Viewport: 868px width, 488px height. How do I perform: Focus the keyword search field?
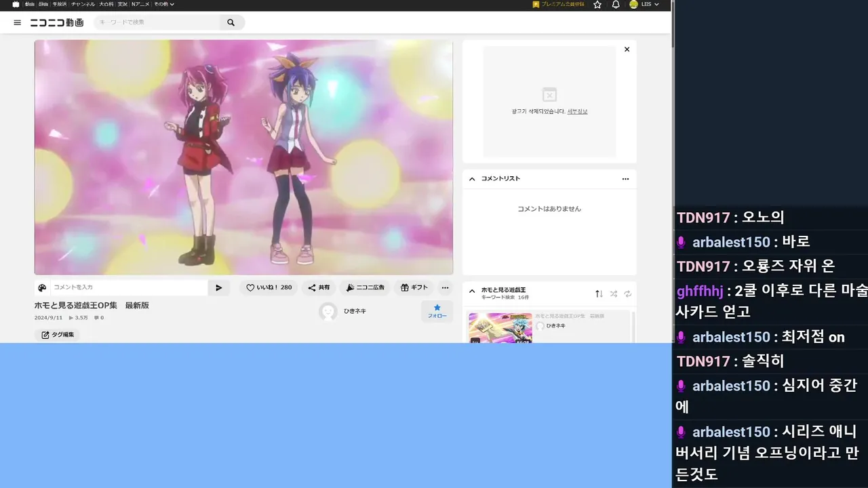[x=157, y=22]
